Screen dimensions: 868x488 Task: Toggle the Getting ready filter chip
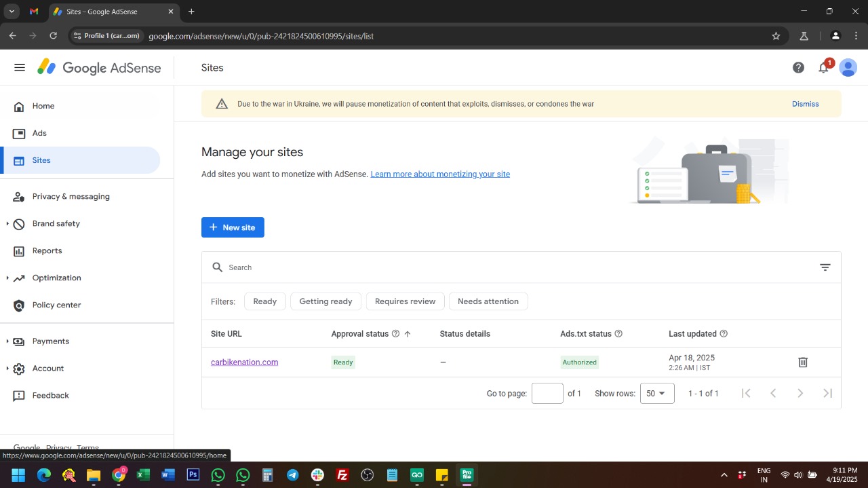(x=325, y=301)
